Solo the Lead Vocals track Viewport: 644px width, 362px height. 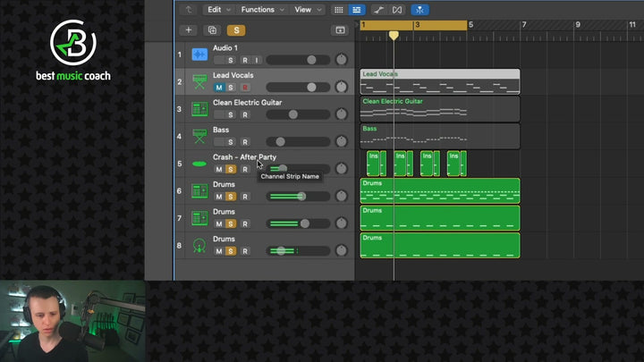click(231, 88)
